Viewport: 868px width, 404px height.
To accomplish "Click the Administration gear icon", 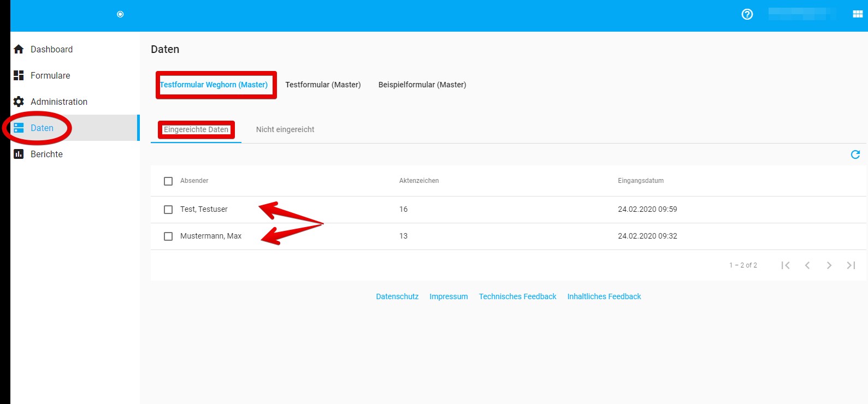I will point(19,102).
